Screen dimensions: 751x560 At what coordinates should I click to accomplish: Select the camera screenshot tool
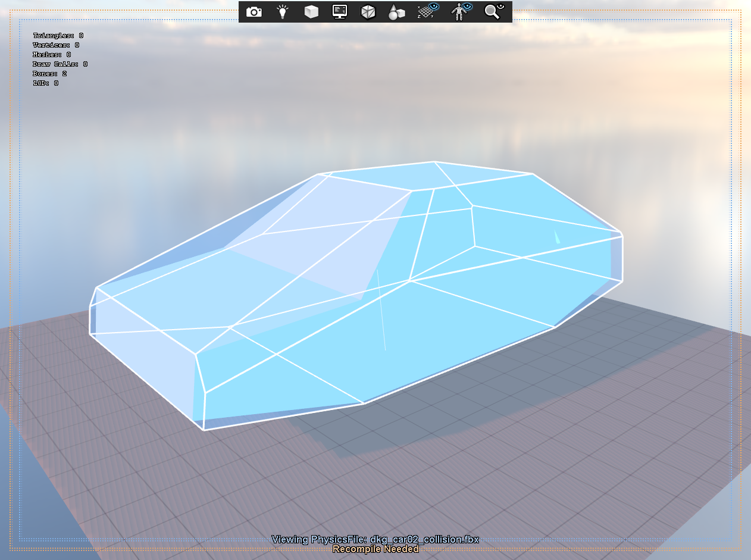(x=253, y=11)
